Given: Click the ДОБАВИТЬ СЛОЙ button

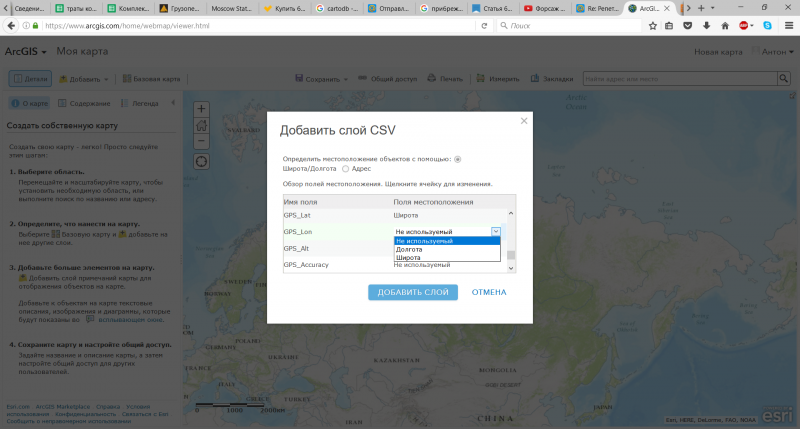Looking at the screenshot, I should tap(413, 292).
